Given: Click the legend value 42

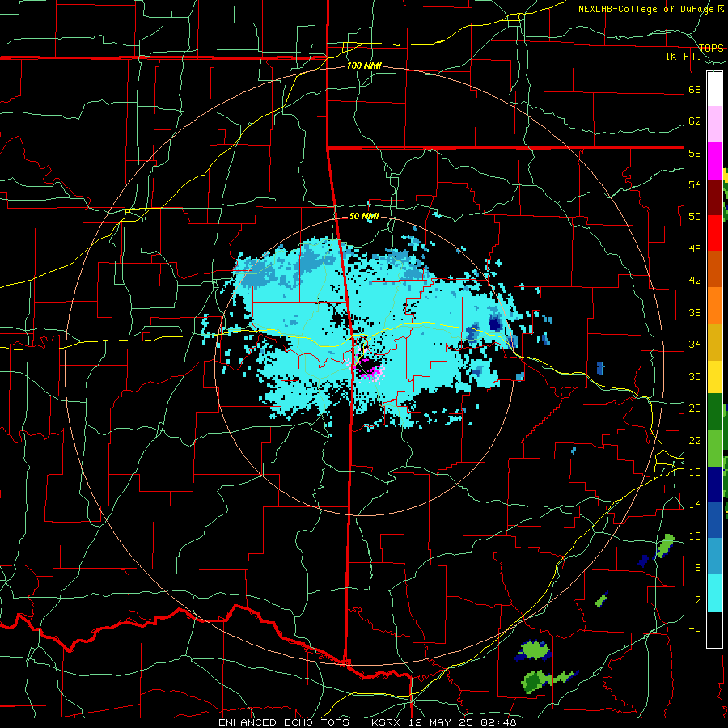Looking at the screenshot, I should (x=695, y=281).
